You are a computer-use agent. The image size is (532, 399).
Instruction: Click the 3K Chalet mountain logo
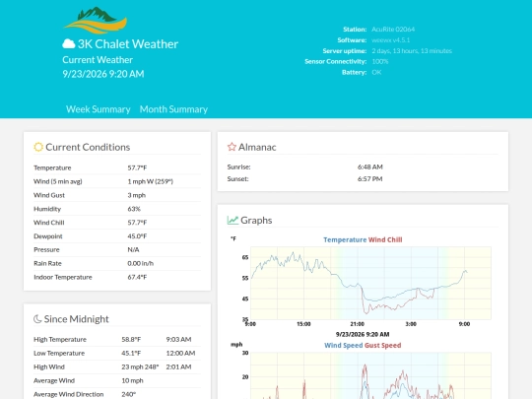pos(96,21)
